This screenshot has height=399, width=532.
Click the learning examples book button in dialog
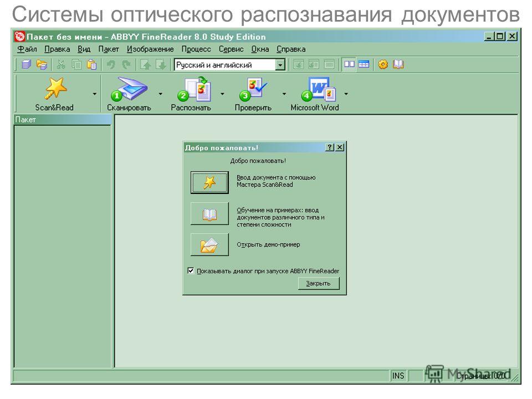pos(209,214)
